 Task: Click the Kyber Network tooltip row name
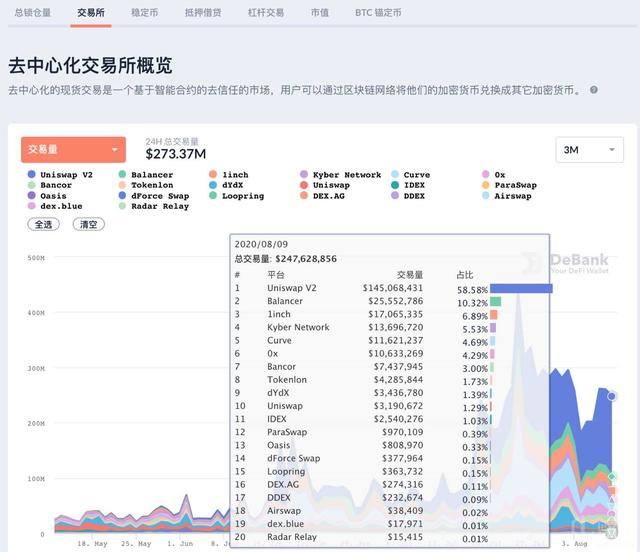click(x=298, y=327)
